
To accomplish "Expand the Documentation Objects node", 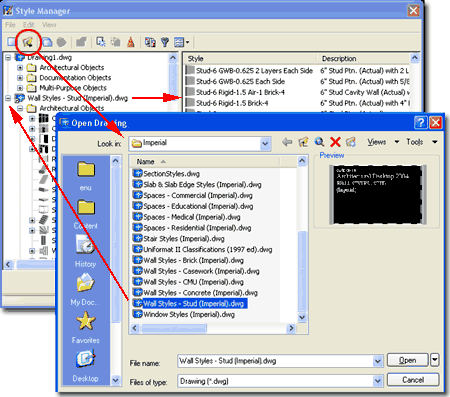I will tap(20, 78).
